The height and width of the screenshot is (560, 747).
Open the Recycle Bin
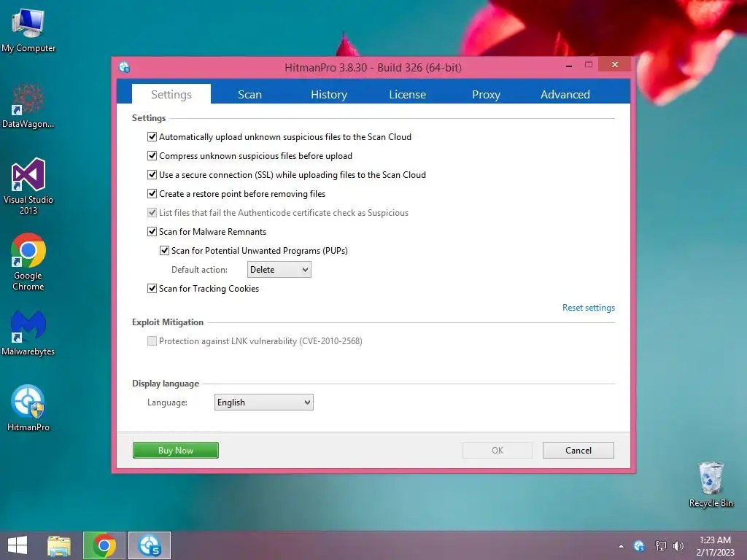[x=711, y=484]
